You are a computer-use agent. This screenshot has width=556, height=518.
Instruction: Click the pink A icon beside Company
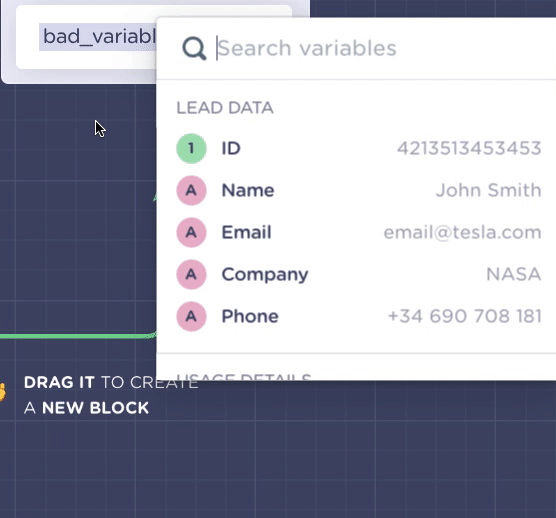point(191,274)
